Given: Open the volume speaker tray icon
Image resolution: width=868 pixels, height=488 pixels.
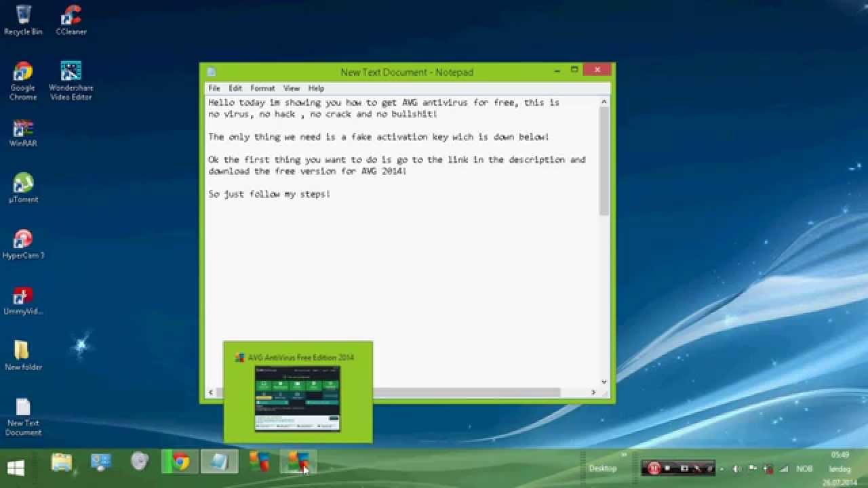Looking at the screenshot, I should click(x=736, y=468).
